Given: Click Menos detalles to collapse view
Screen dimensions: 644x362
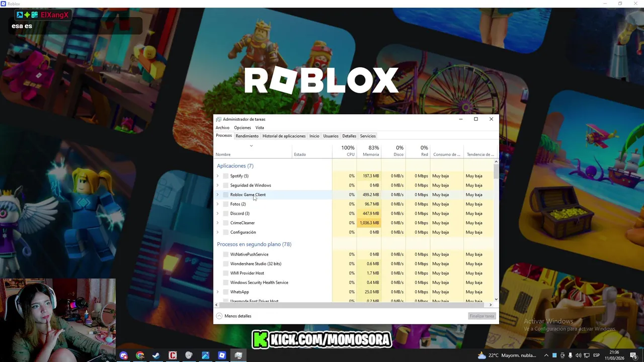Looking at the screenshot, I should tap(234, 316).
